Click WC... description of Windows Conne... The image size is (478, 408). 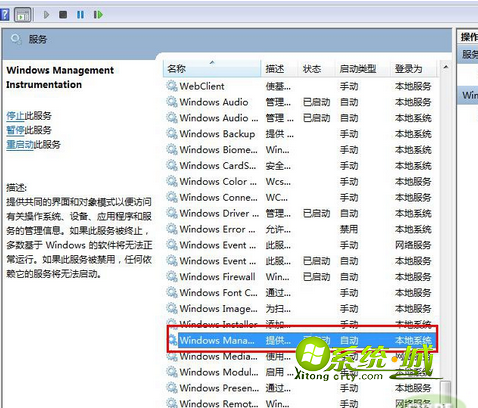click(x=277, y=197)
